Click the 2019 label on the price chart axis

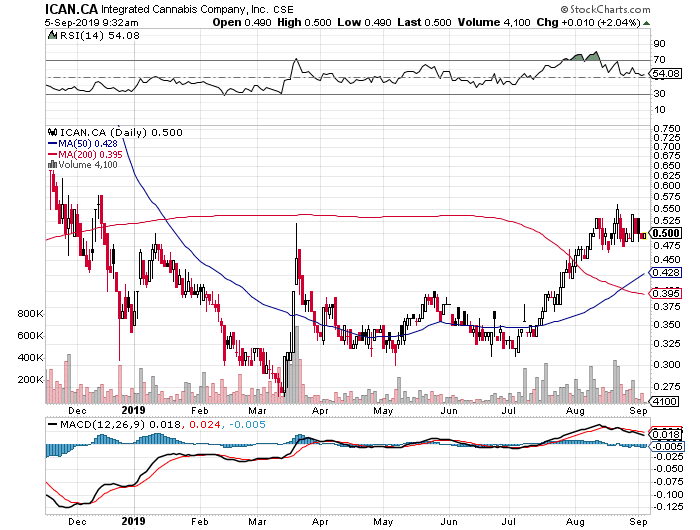click(x=133, y=410)
